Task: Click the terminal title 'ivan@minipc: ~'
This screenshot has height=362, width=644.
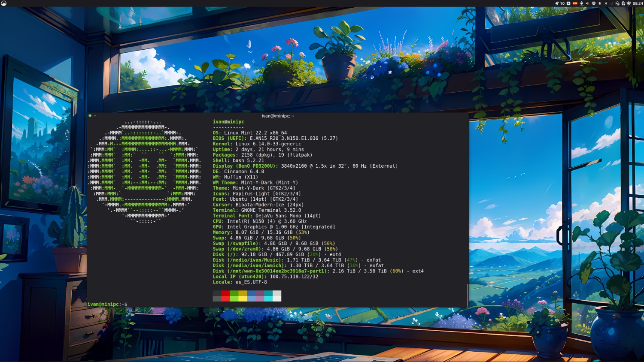Action: click(278, 116)
